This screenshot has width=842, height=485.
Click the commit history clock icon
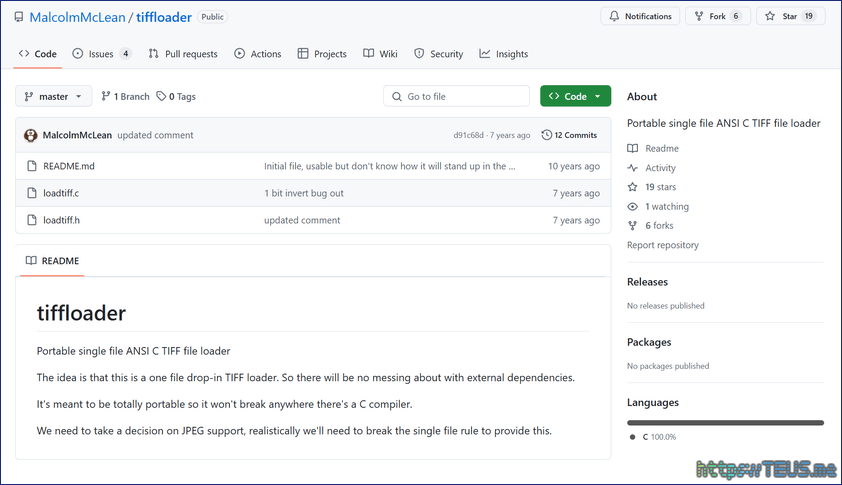click(x=546, y=135)
